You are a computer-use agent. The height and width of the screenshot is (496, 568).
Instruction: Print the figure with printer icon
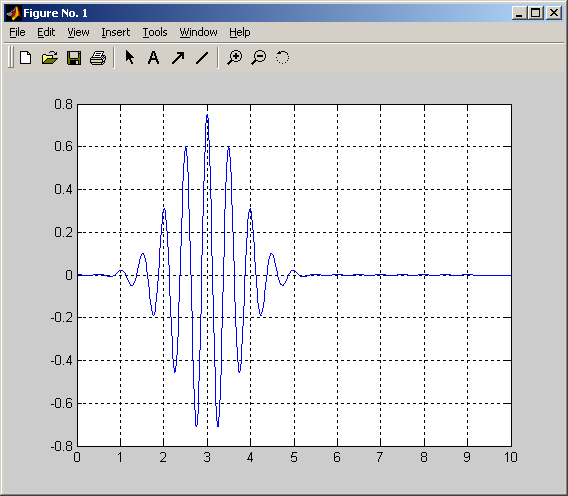[98, 58]
